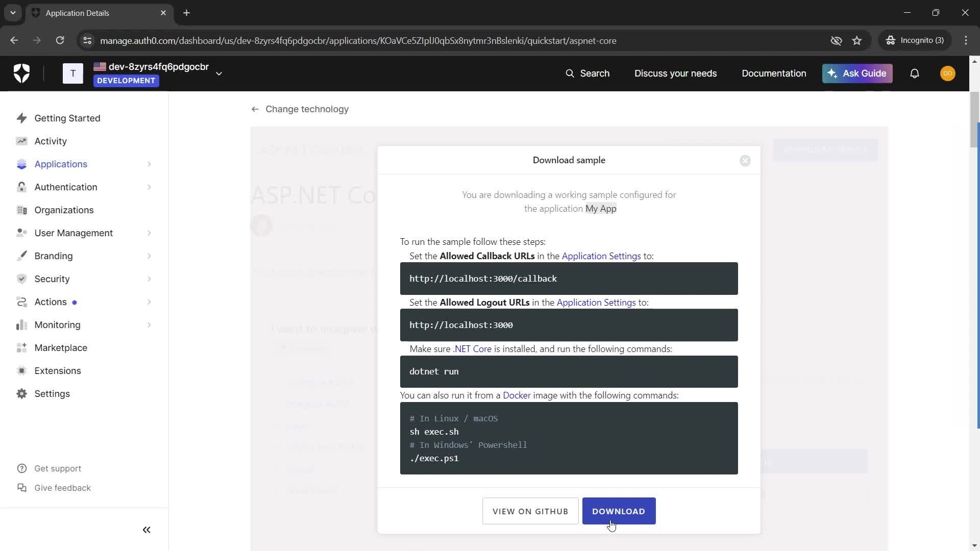
Task: Click the Extensions icon
Action: pos(21,371)
